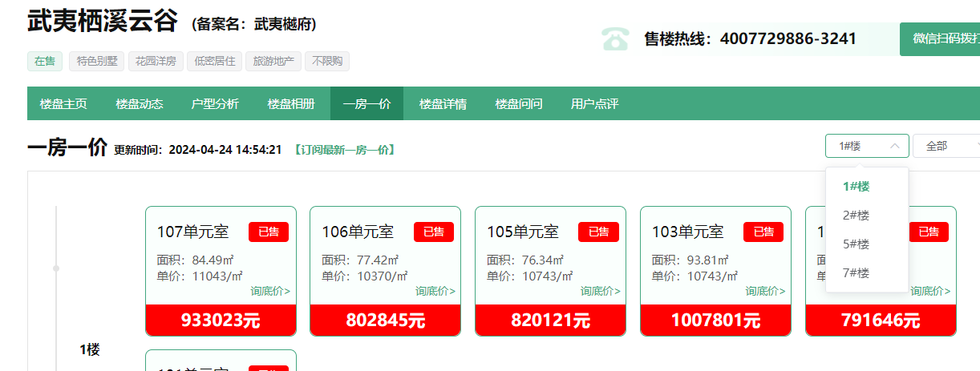This screenshot has width=980, height=371.
Task: View 用户点评 tab
Action: pyautogui.click(x=594, y=104)
